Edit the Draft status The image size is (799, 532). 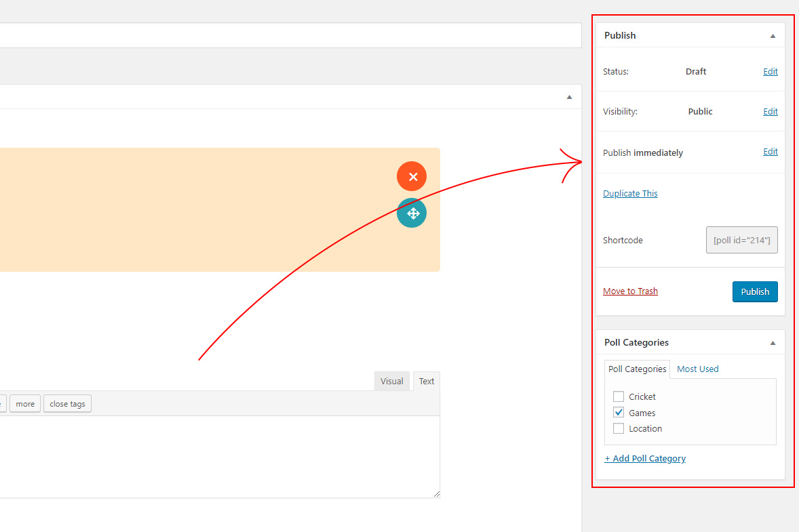tap(770, 71)
